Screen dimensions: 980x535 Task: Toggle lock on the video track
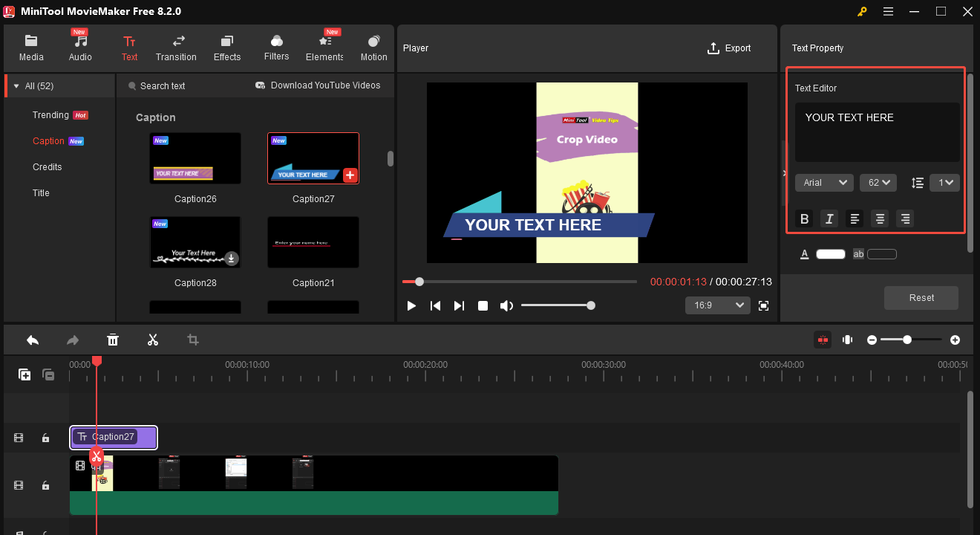pos(45,485)
